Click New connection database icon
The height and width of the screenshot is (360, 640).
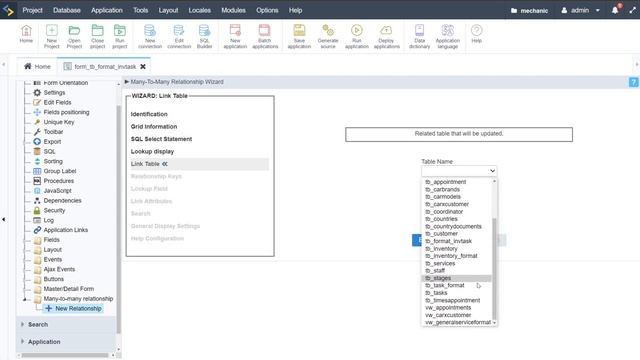click(150, 36)
